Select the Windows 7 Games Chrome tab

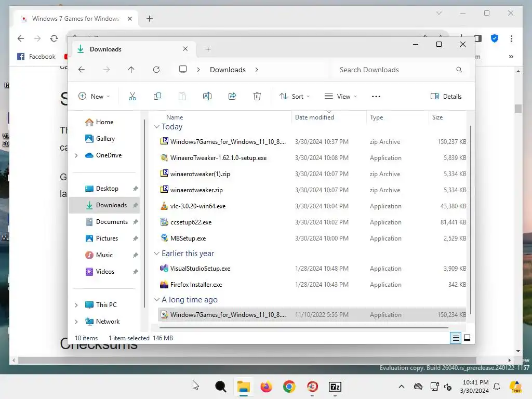(75, 19)
